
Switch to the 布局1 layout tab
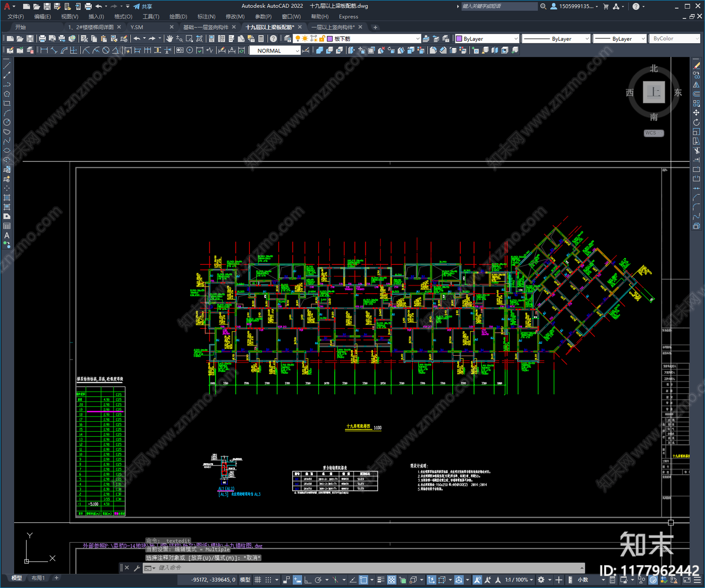[x=38, y=578]
